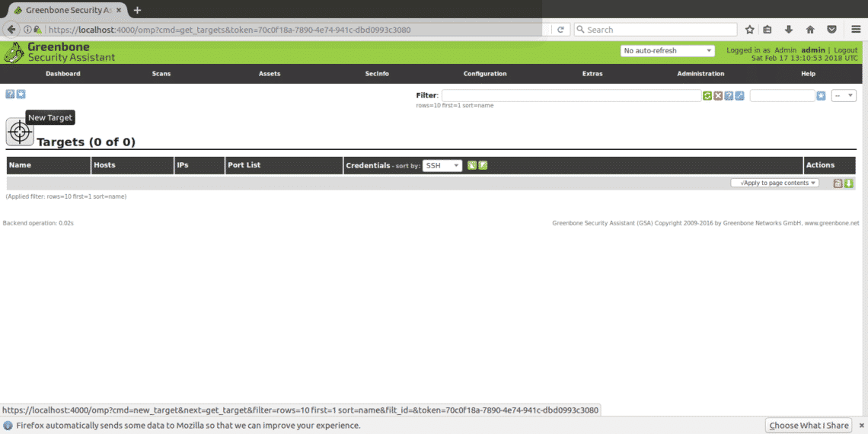
Task: Sort targets by Hosts column header
Action: (x=104, y=165)
